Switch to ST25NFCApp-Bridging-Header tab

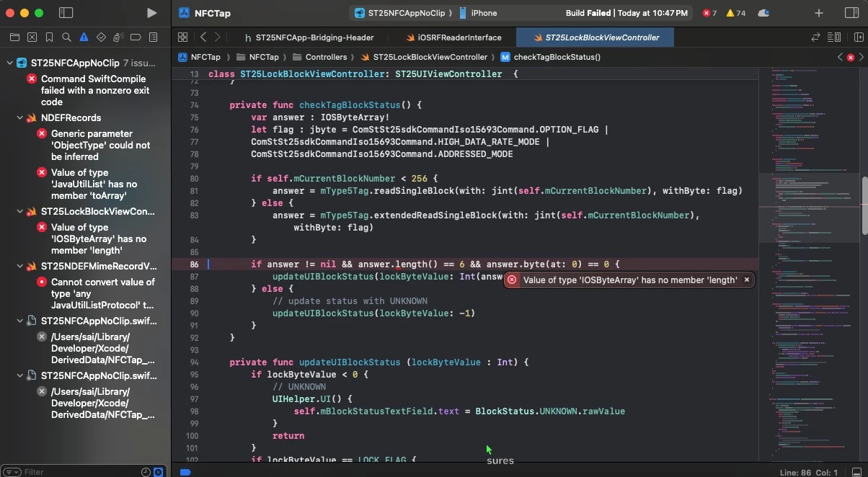point(309,37)
